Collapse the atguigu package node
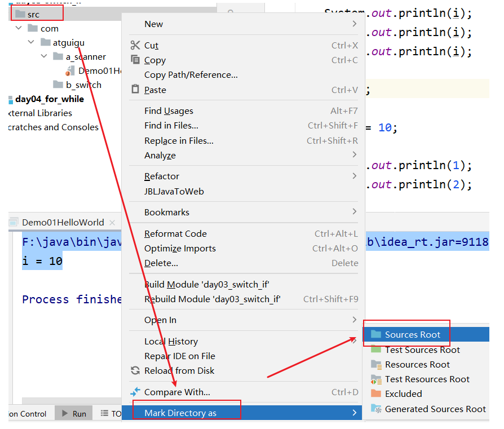Screen dimensions: 504x429 (x=32, y=42)
